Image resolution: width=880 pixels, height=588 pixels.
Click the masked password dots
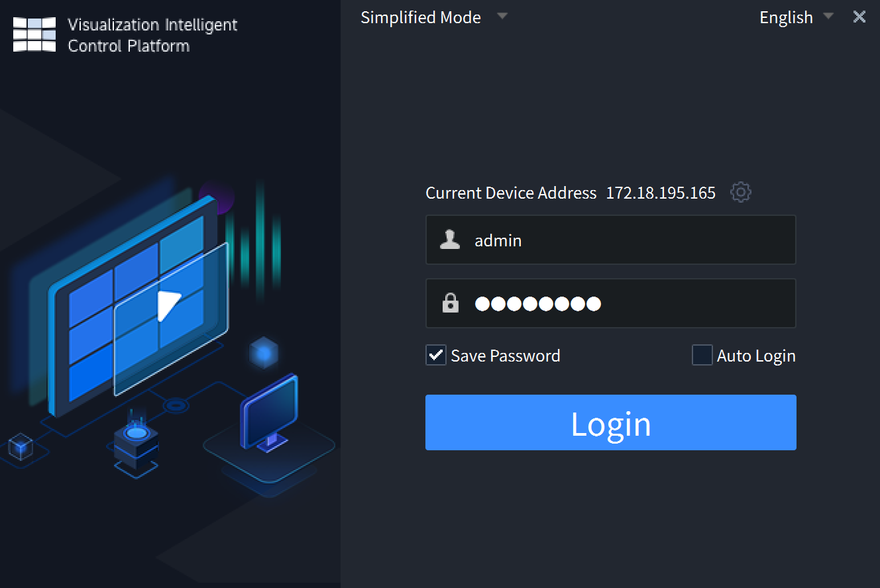coord(537,303)
